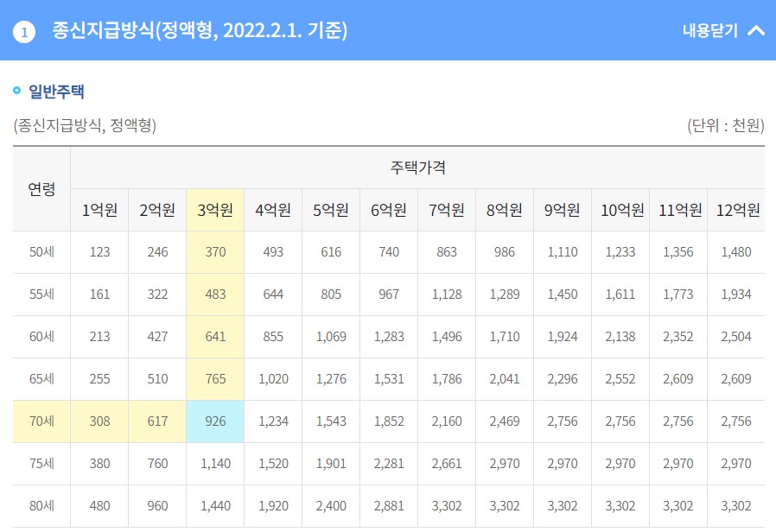Click cell 1,140 in the 75세 row
Screen dimensions: 776x532
[x=215, y=464]
